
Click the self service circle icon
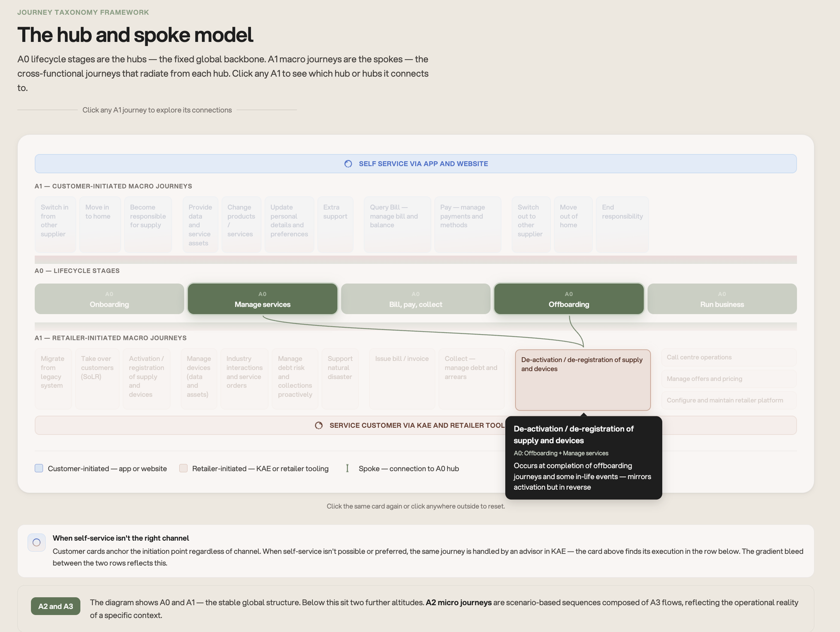pos(348,164)
